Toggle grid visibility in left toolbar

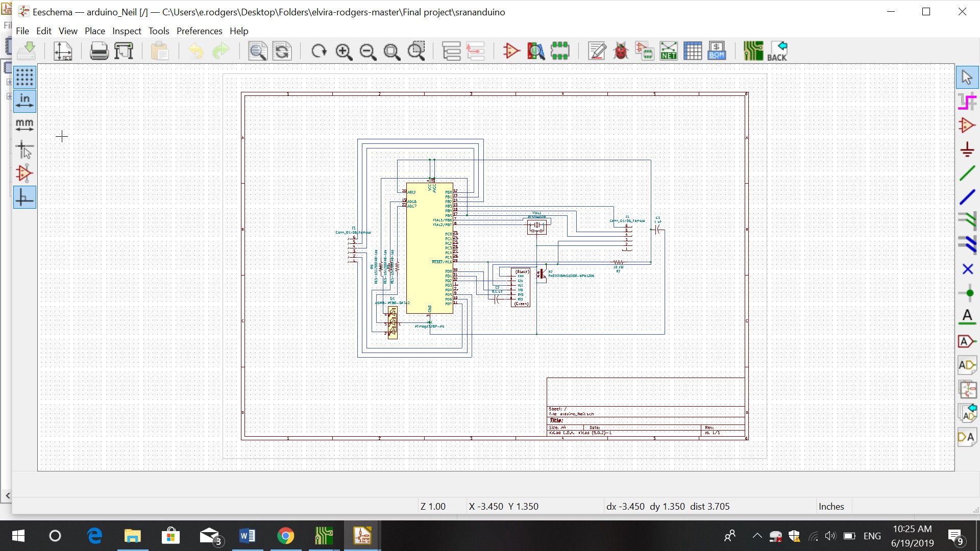point(24,77)
